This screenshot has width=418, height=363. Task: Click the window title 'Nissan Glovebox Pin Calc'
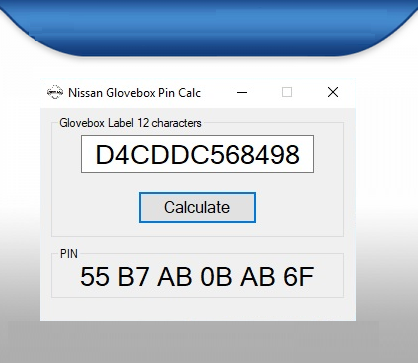point(134,93)
